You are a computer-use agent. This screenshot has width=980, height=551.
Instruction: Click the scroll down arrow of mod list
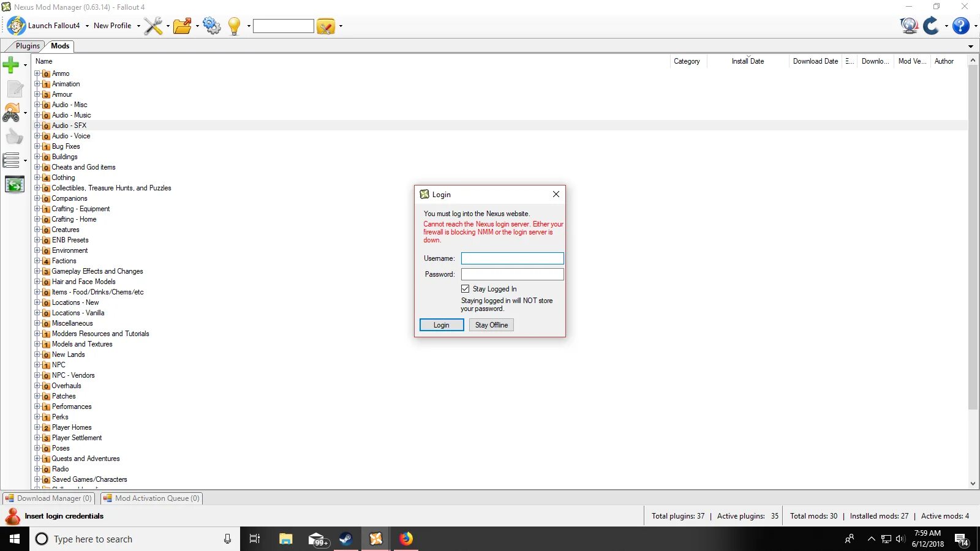tap(973, 484)
